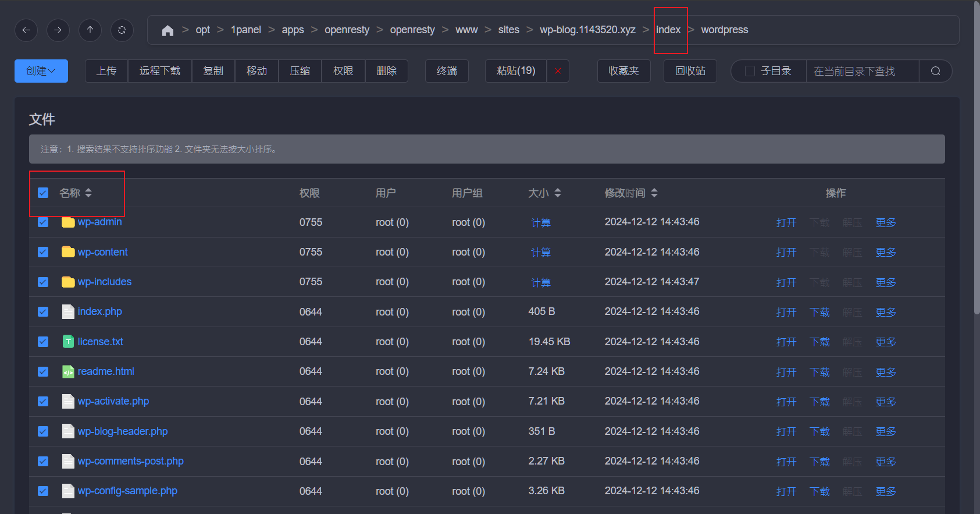Click the 权限 permissions toolbar button

[343, 71]
